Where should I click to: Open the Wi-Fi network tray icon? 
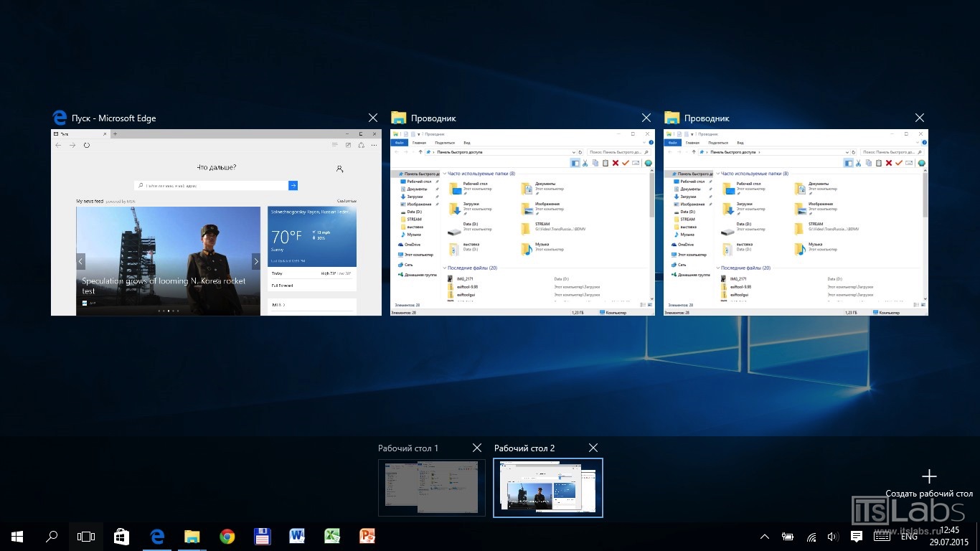(x=811, y=537)
